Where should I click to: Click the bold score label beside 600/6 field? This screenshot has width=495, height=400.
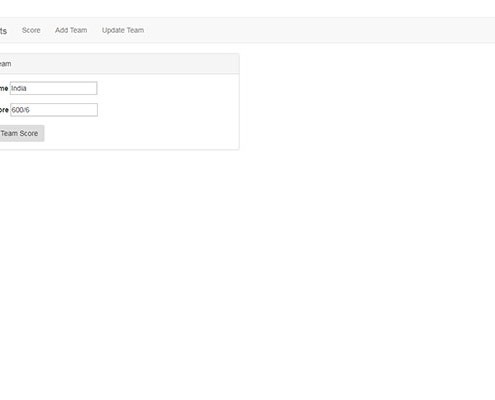point(4,110)
